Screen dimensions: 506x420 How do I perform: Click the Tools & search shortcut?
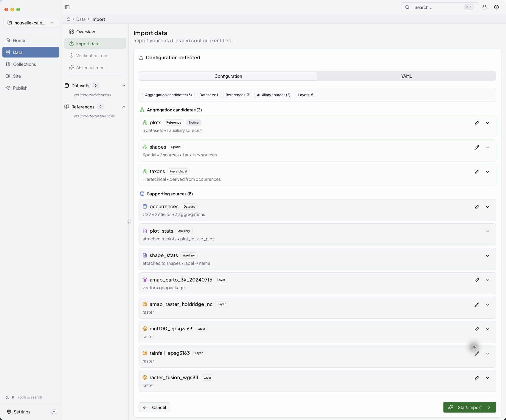[x=24, y=397]
